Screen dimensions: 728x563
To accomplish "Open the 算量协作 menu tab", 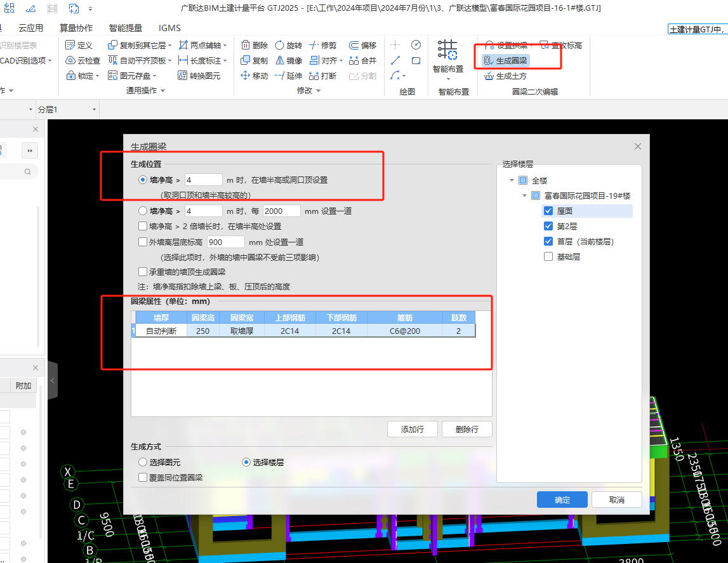I will (x=76, y=28).
